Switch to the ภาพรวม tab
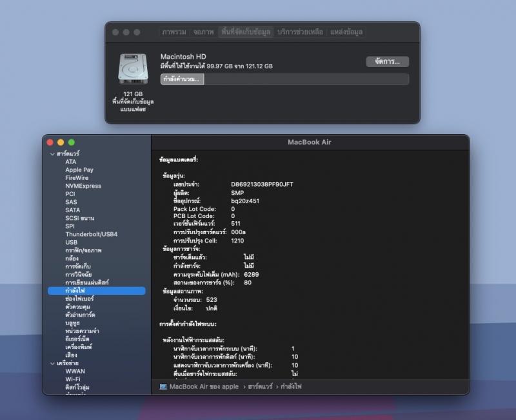516x420 pixels. pyautogui.click(x=174, y=32)
